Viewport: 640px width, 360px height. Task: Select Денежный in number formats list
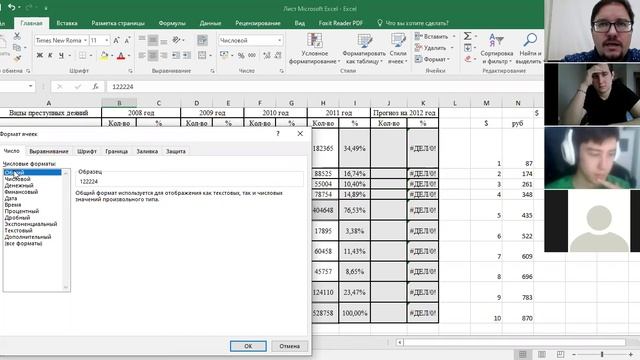click(19, 185)
